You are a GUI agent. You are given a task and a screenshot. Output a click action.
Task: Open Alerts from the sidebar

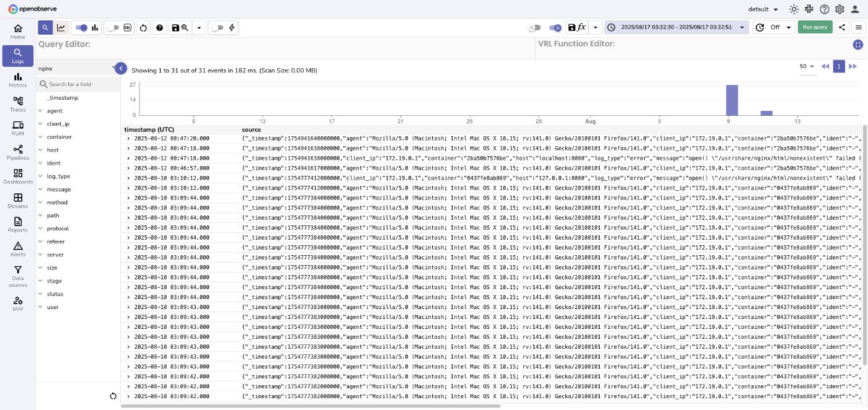click(x=17, y=249)
